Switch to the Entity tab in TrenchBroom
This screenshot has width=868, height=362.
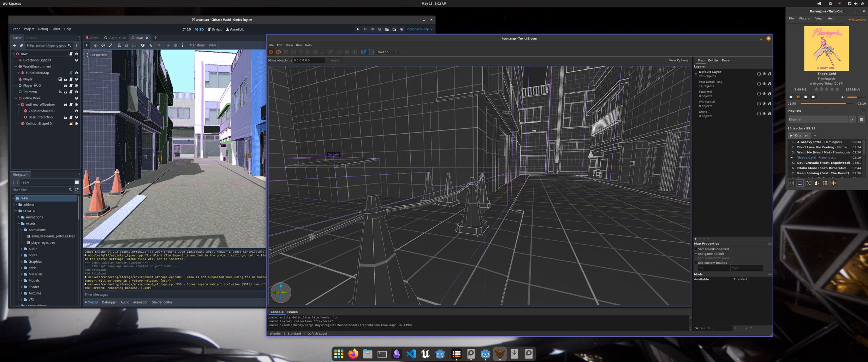point(713,60)
